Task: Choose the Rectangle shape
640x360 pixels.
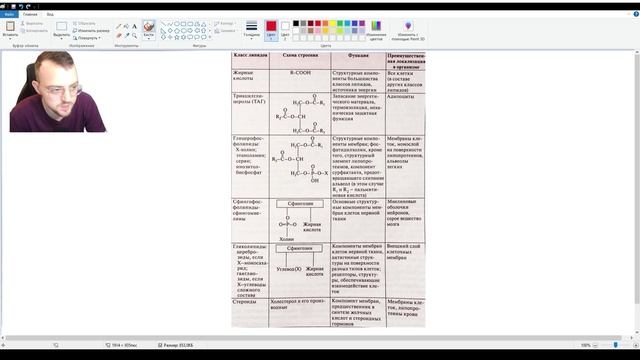Action: [183, 24]
